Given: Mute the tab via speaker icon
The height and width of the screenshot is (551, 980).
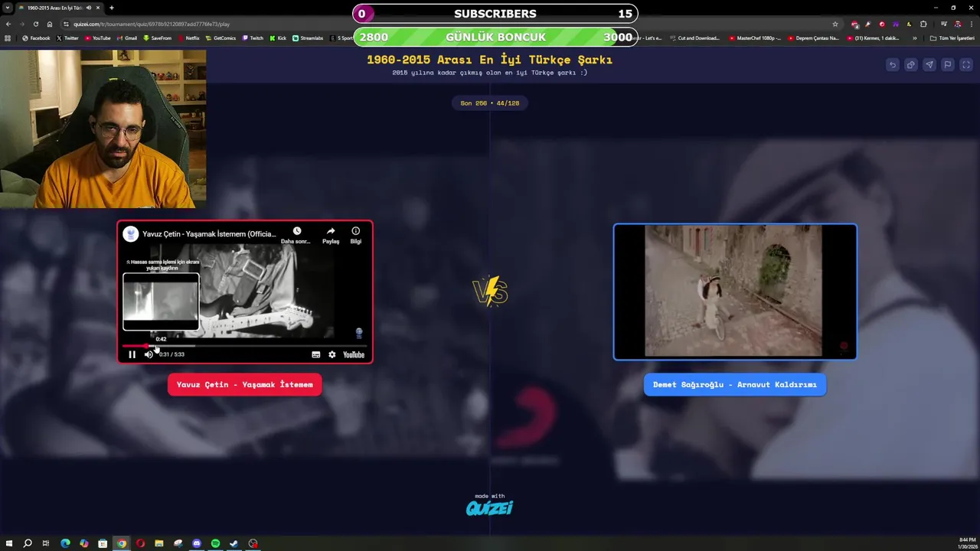Looking at the screenshot, I should point(89,8).
